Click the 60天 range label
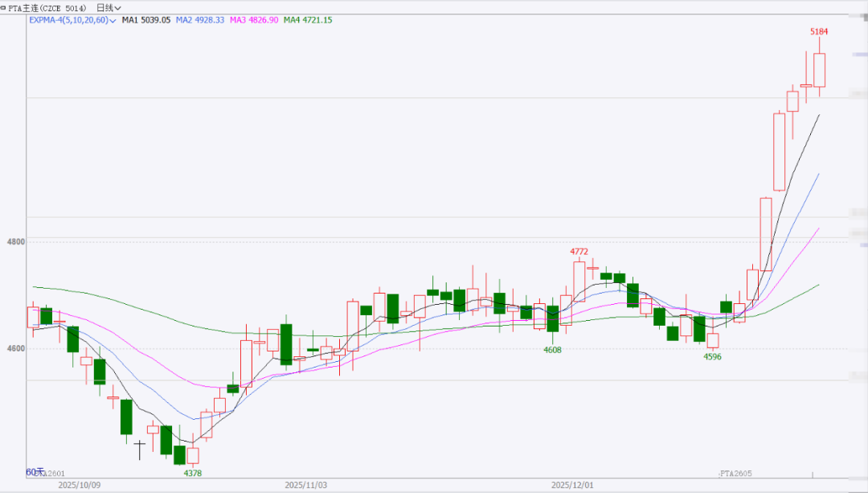 tap(35, 472)
